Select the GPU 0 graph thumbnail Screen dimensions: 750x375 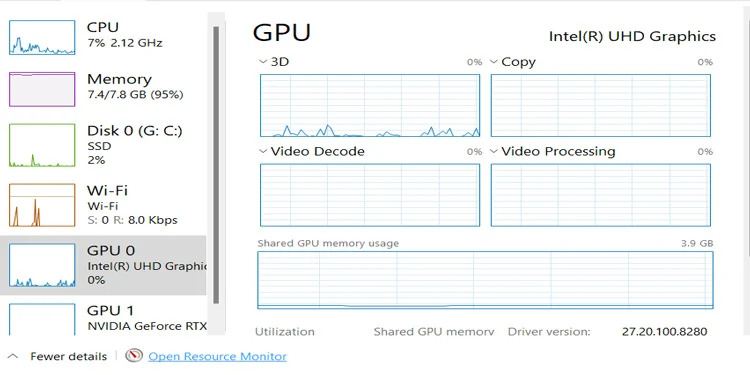click(42, 265)
